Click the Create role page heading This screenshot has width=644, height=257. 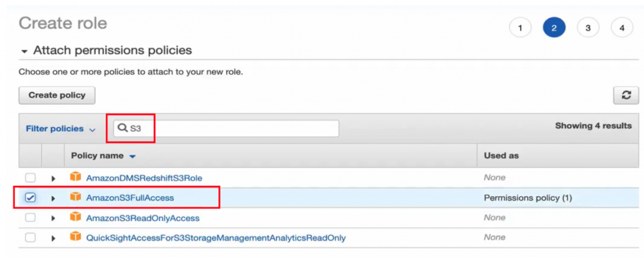(x=63, y=23)
